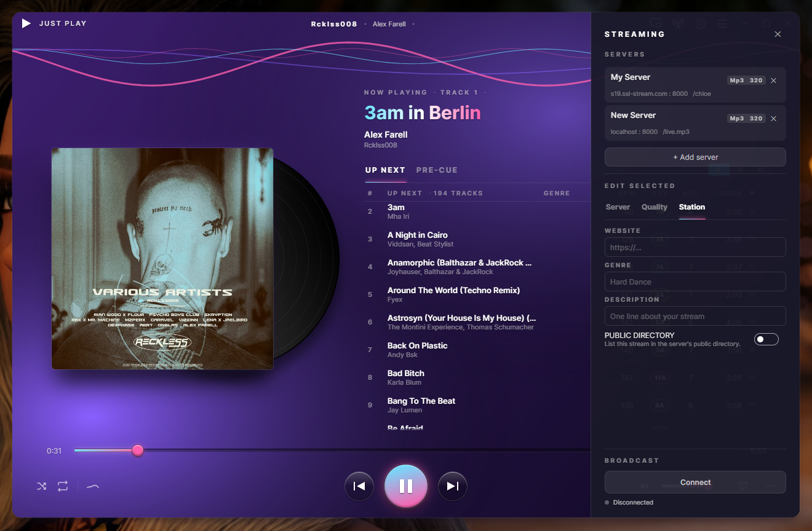Click the unplayed part of progress bar
812x531 pixels.
pyautogui.click(x=367, y=450)
